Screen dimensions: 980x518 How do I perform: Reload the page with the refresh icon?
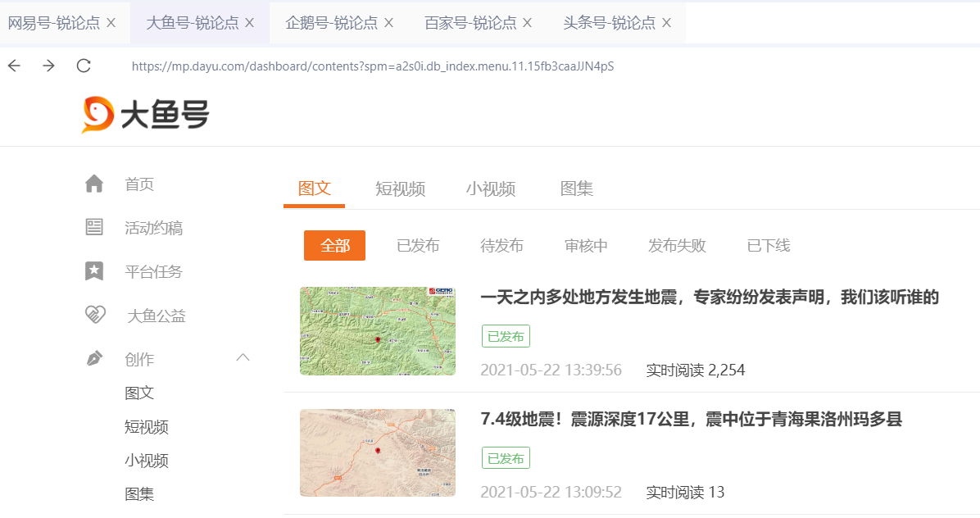[84, 66]
